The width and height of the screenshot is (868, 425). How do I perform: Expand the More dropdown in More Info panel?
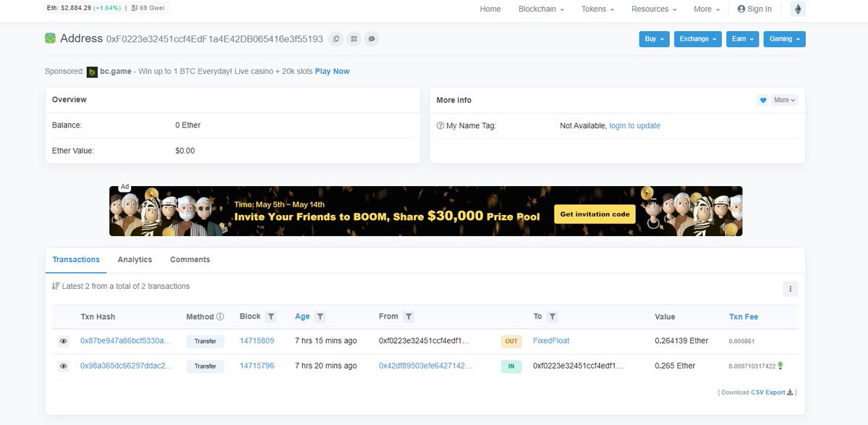pyautogui.click(x=784, y=100)
